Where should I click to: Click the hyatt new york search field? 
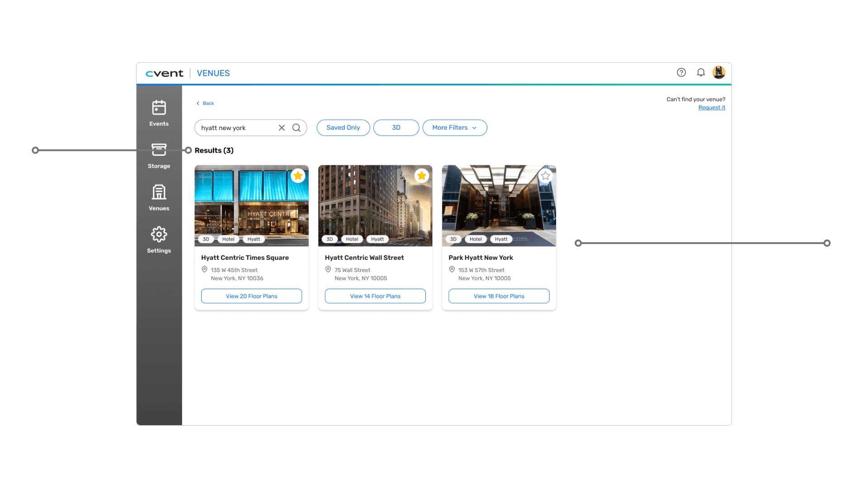click(235, 128)
